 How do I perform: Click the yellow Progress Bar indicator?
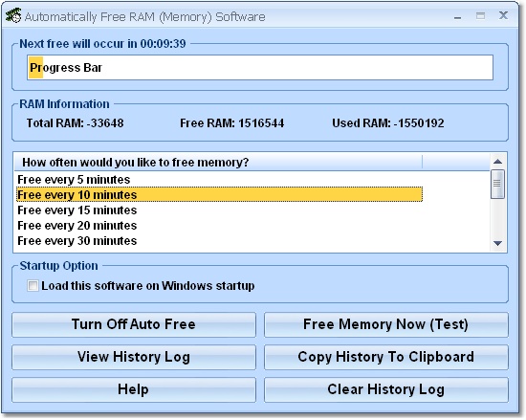(x=36, y=68)
